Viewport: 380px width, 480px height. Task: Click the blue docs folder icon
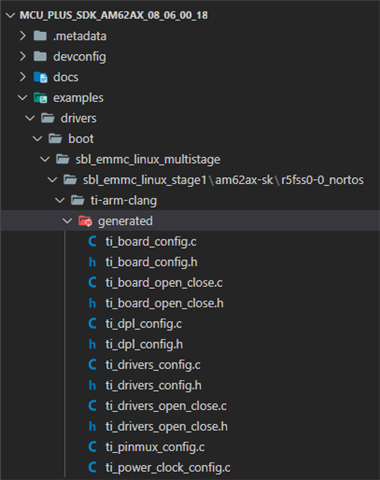[40, 77]
